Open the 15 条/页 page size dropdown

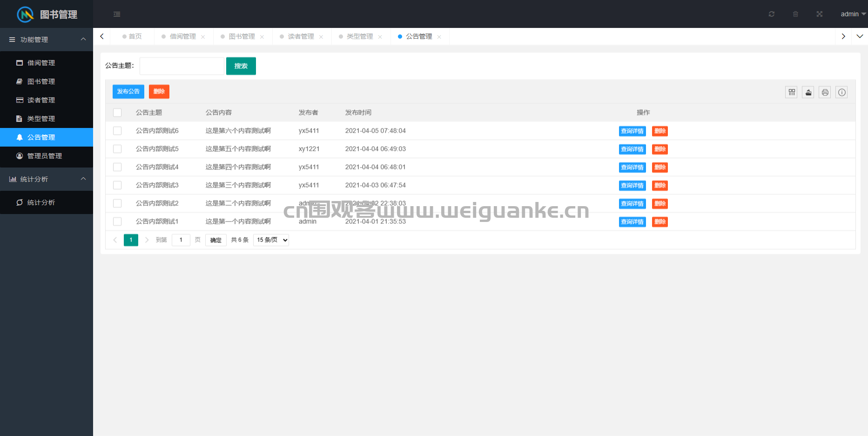click(x=271, y=240)
